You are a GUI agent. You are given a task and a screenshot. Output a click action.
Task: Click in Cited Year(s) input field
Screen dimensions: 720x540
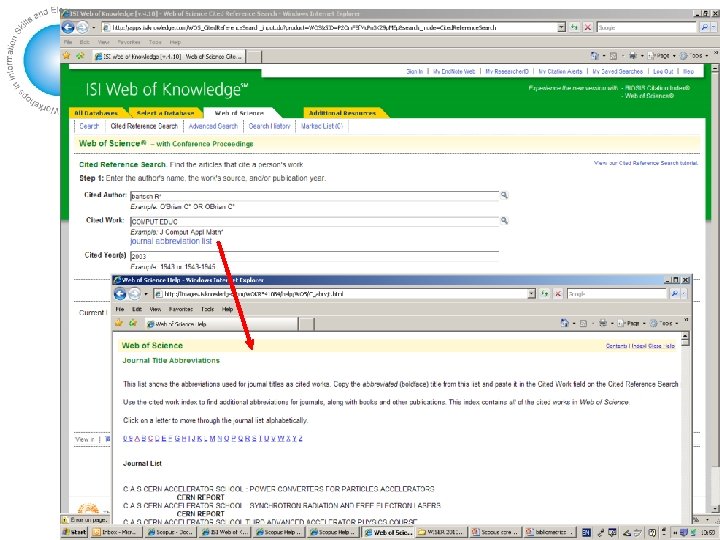[314, 256]
